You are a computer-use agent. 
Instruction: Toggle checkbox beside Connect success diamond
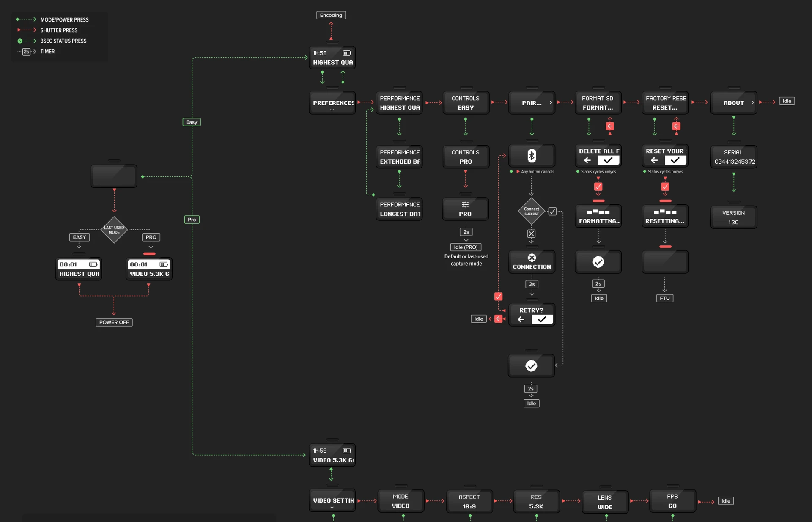[x=552, y=211]
